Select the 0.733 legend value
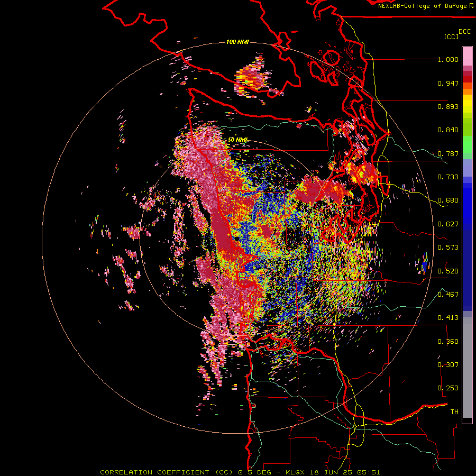Screen dimensions: 476x476 point(448,177)
